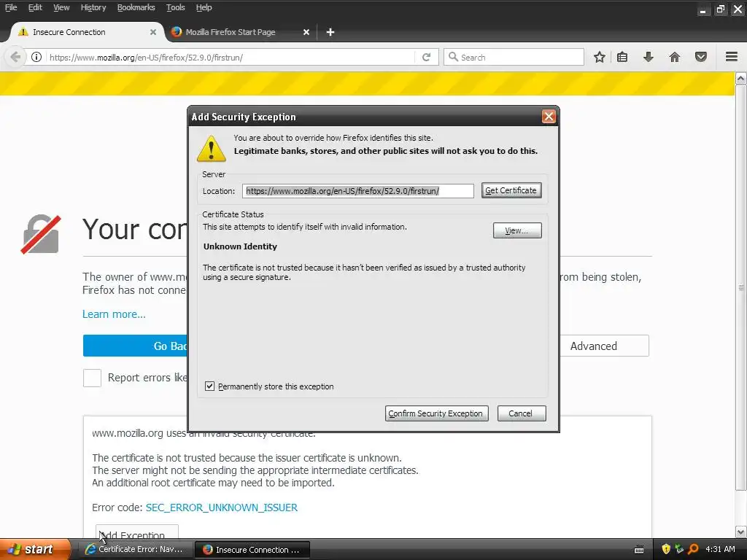Click the taskbar clock showing 4:31 AM
This screenshot has height=560, width=747.
coord(720,549)
